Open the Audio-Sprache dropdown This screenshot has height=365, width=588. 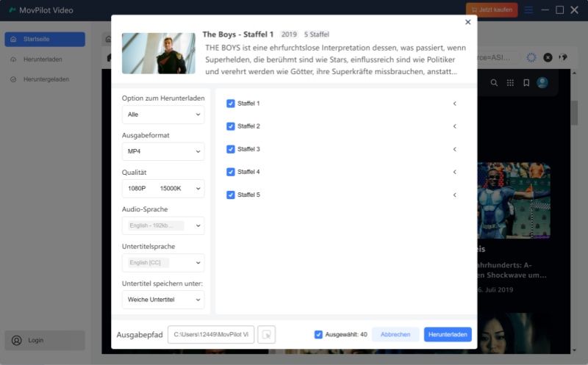pos(163,225)
